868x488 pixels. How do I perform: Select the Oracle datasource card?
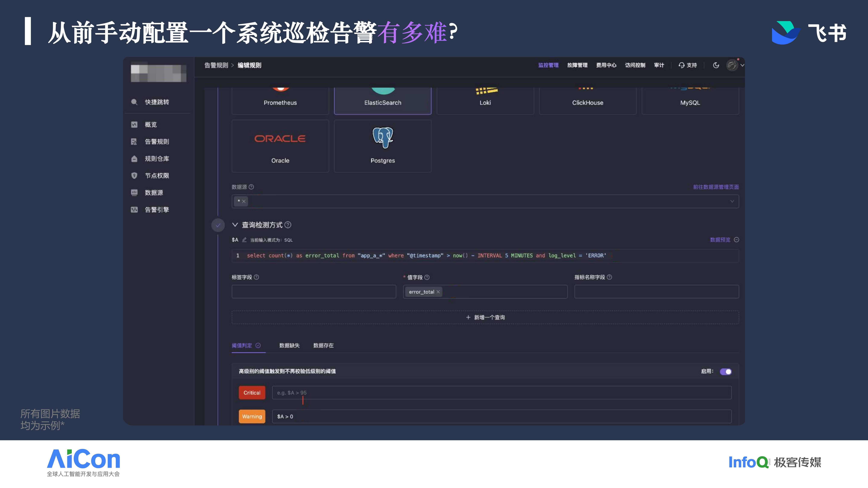click(280, 146)
